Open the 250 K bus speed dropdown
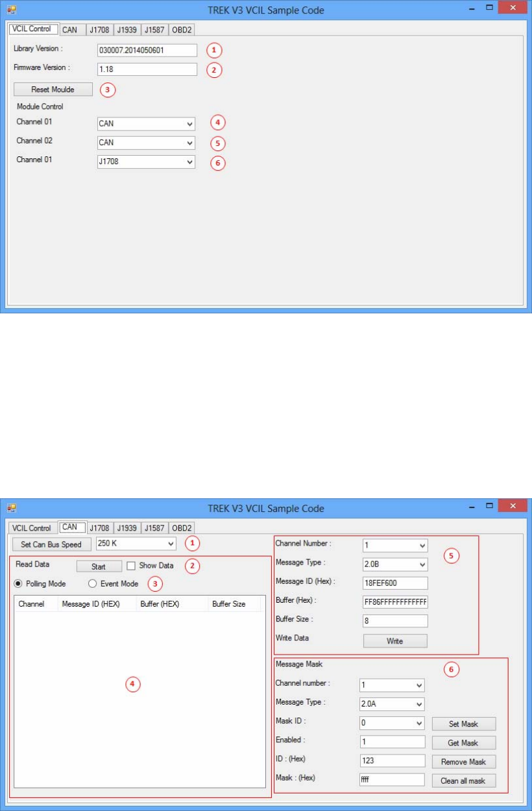The width and height of the screenshot is (532, 811). point(136,544)
